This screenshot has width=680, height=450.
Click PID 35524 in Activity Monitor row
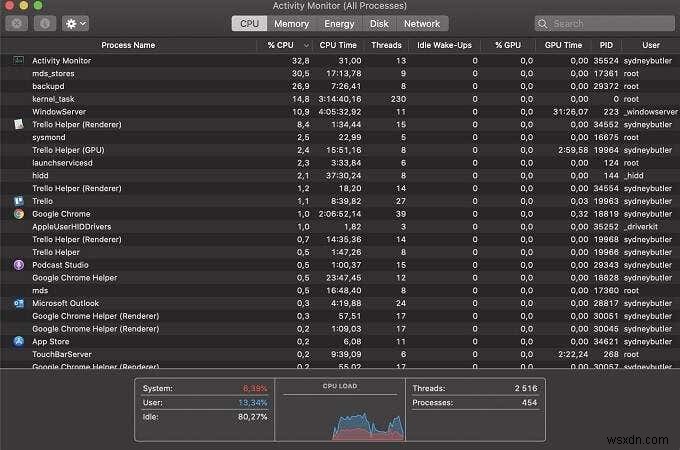[606, 61]
